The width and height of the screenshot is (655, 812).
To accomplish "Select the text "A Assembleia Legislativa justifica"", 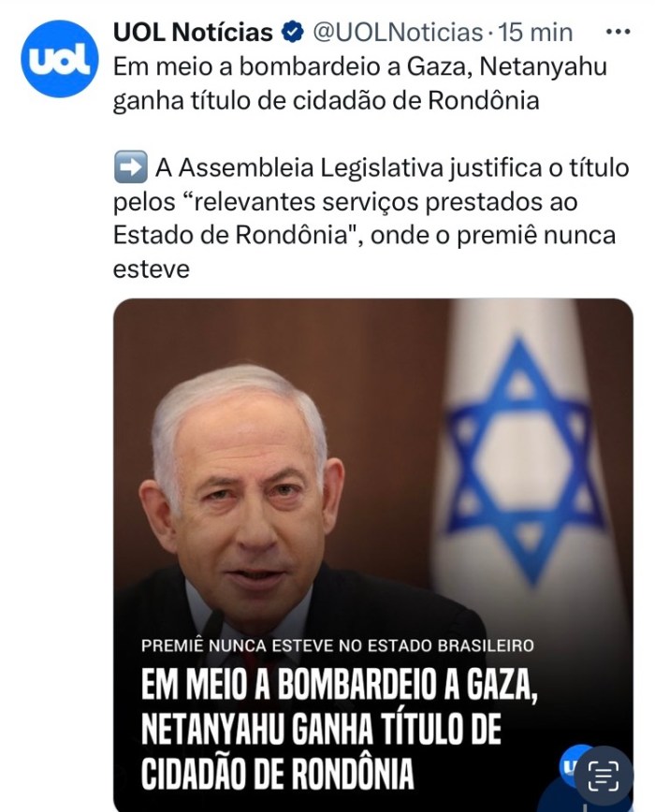I will 348,168.
